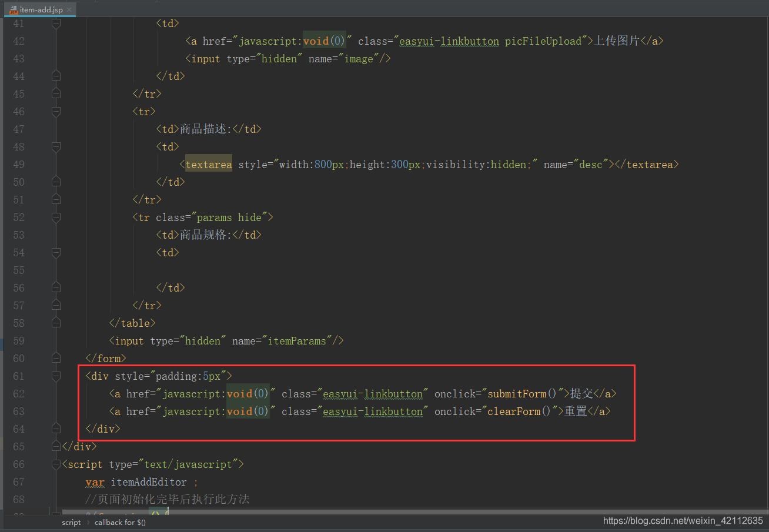Collapse the tr block starting at line 46
The image size is (769, 532).
[x=56, y=112]
